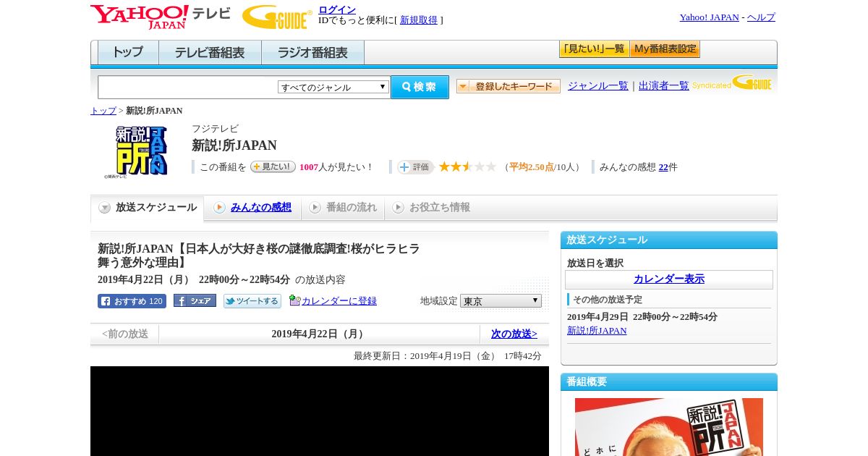Click the text 1007人が見たい!
Viewport: 868px width, 456px height.
(336, 167)
